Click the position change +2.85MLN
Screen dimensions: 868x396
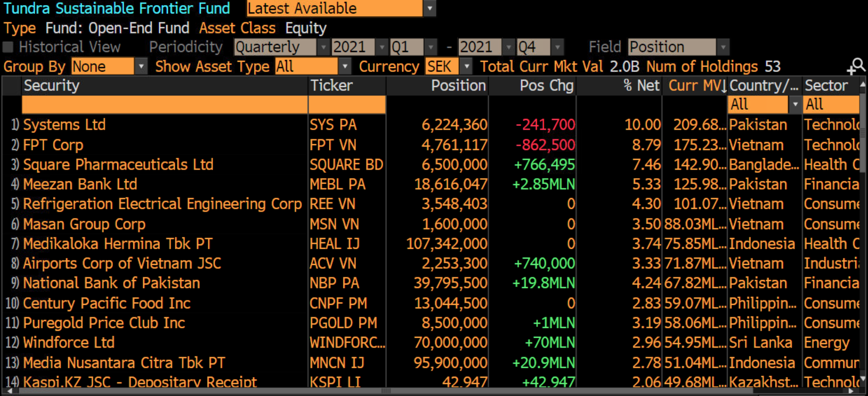tap(544, 184)
